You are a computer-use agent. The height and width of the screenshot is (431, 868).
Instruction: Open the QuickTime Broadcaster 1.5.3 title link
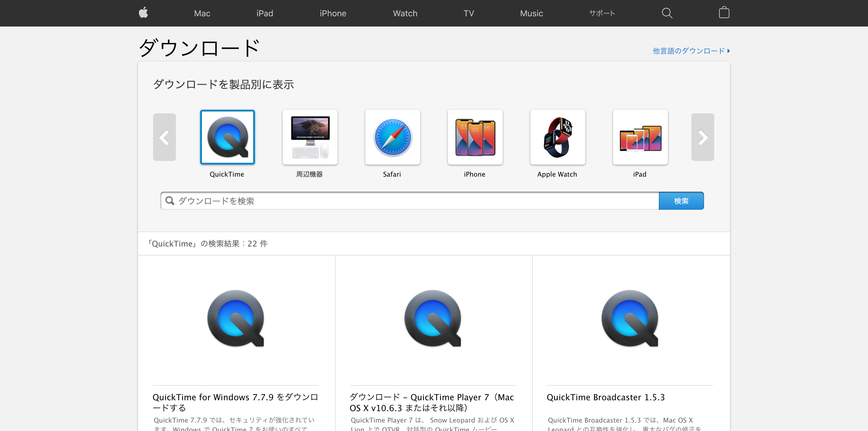point(605,397)
